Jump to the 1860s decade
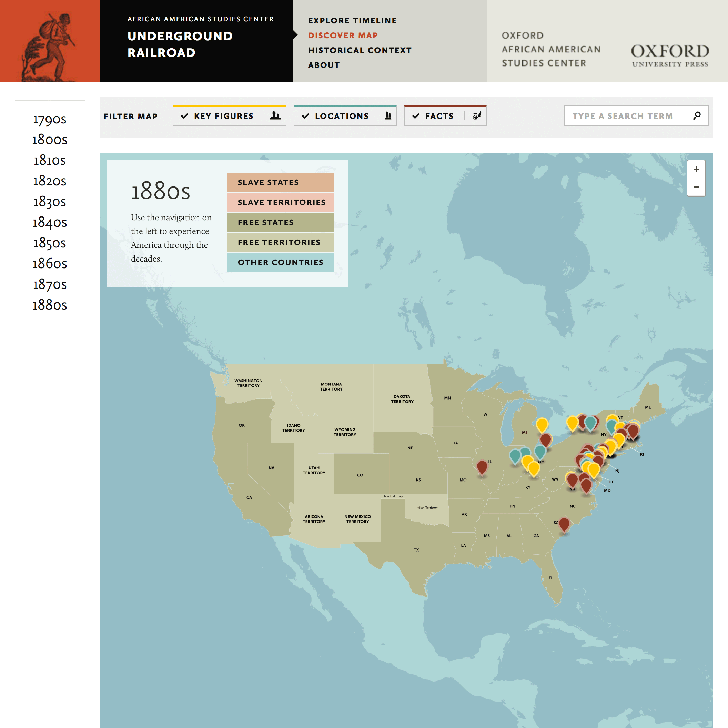This screenshot has height=728, width=728. 49,264
